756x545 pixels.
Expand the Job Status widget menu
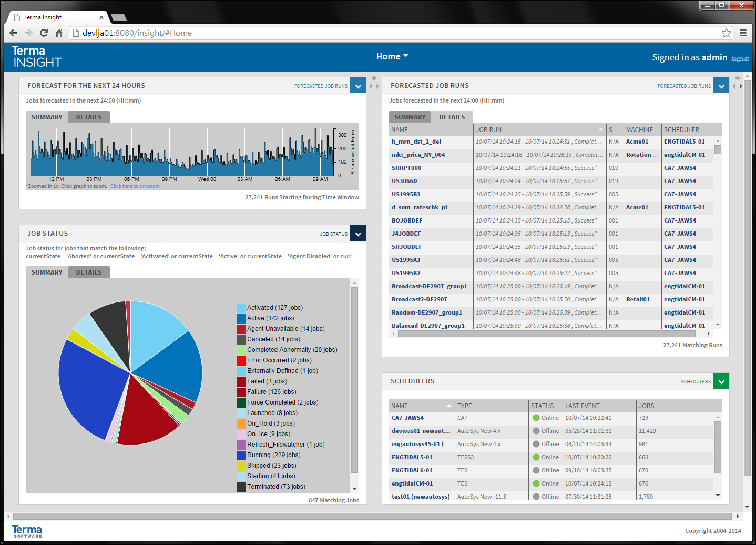(x=358, y=234)
